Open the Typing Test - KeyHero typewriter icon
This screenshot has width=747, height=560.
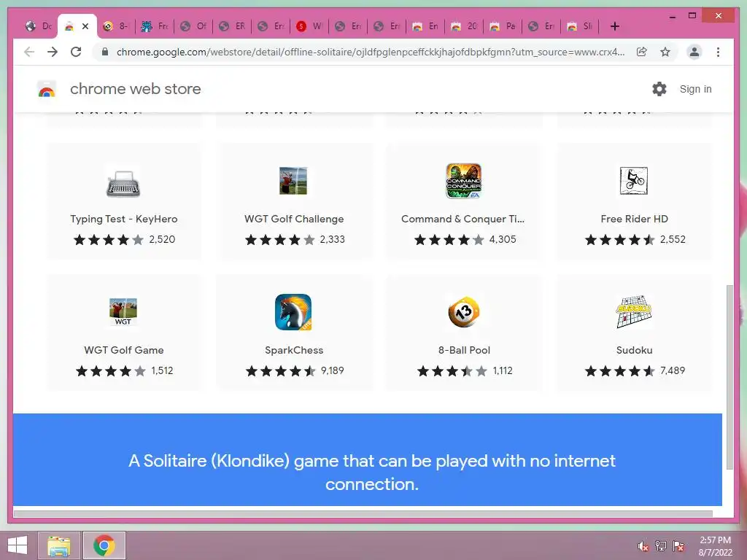pyautogui.click(x=123, y=183)
